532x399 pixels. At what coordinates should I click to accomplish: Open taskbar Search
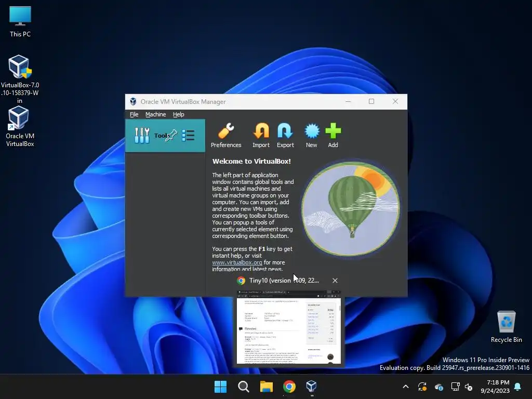click(x=243, y=387)
